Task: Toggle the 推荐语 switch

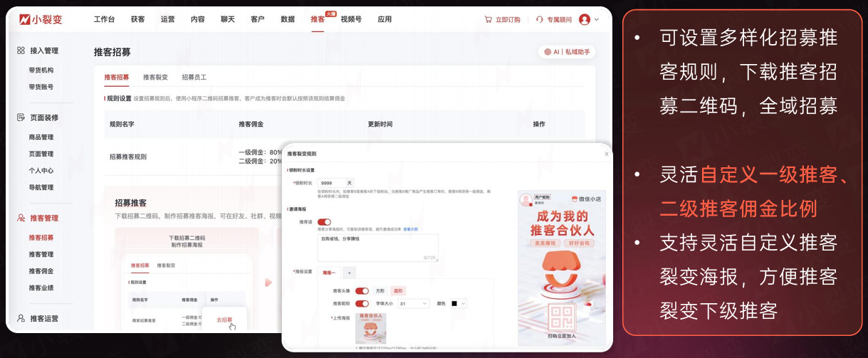Action: point(324,222)
